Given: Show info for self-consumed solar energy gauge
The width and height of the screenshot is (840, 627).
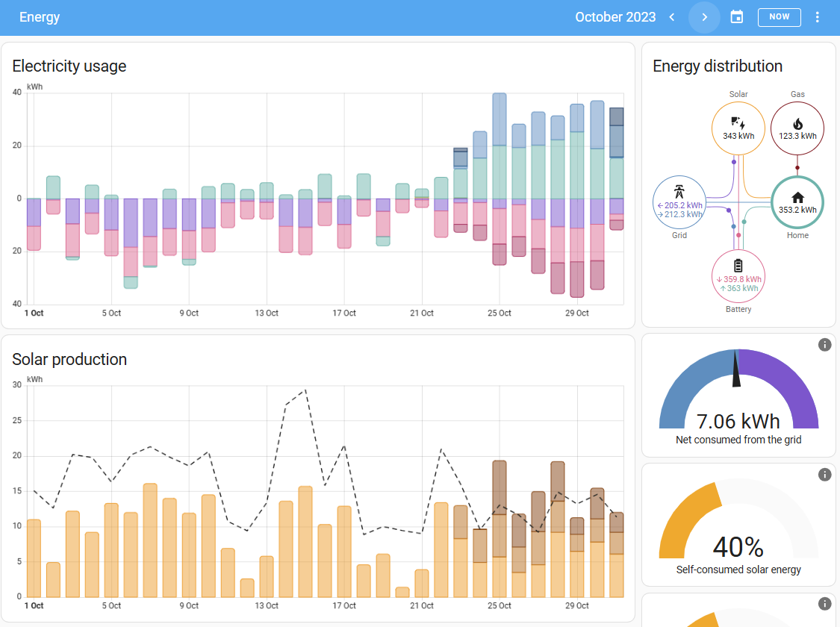Looking at the screenshot, I should click(824, 475).
